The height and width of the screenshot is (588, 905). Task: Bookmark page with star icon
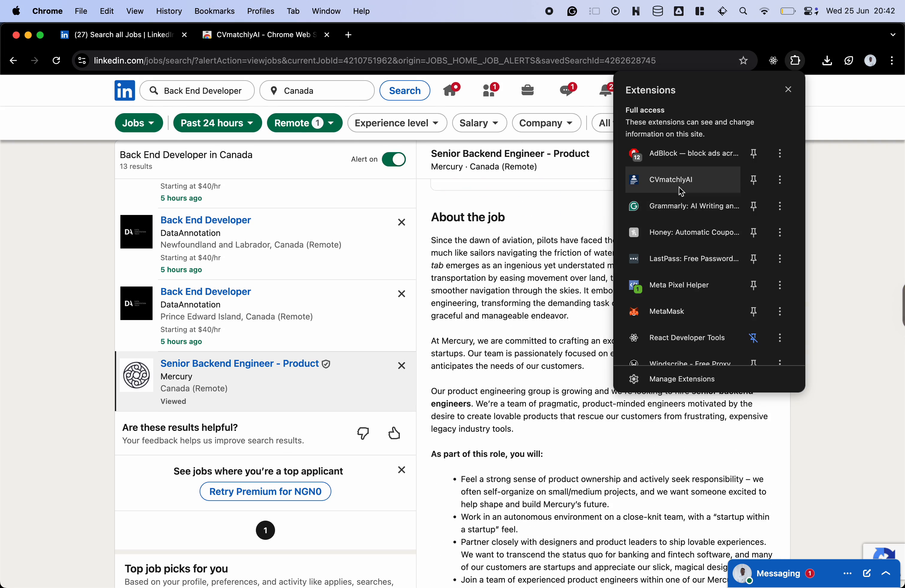point(743,60)
